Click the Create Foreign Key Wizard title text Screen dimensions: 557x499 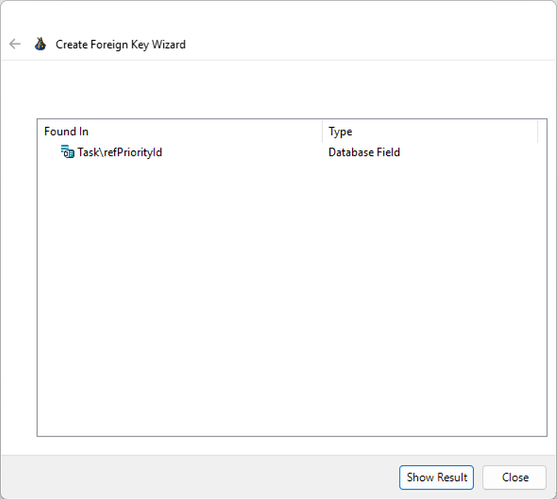120,44
